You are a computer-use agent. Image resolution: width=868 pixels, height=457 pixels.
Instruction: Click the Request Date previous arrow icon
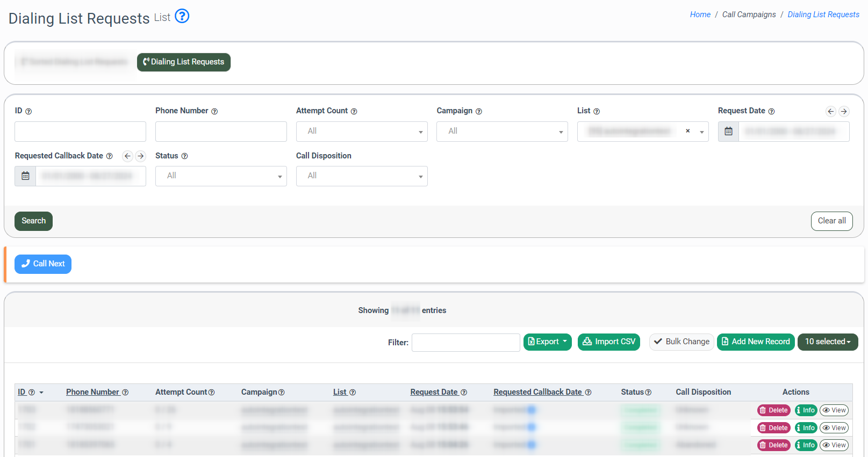pos(831,111)
